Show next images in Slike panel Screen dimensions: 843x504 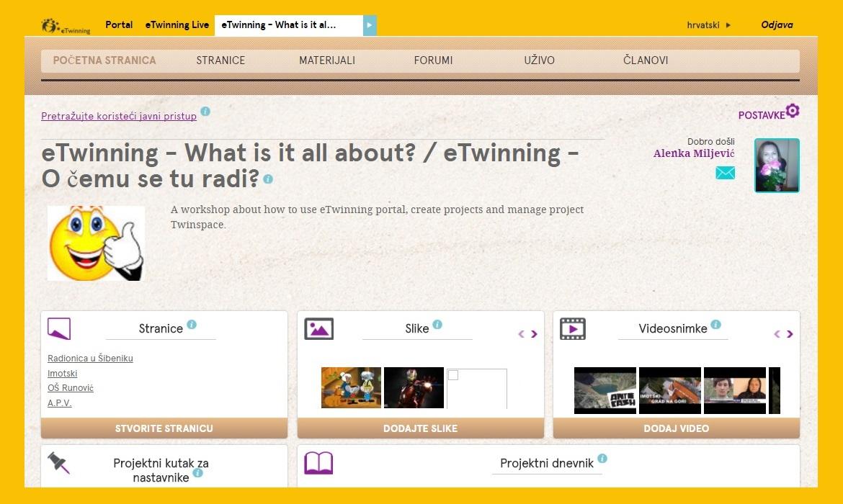point(534,334)
